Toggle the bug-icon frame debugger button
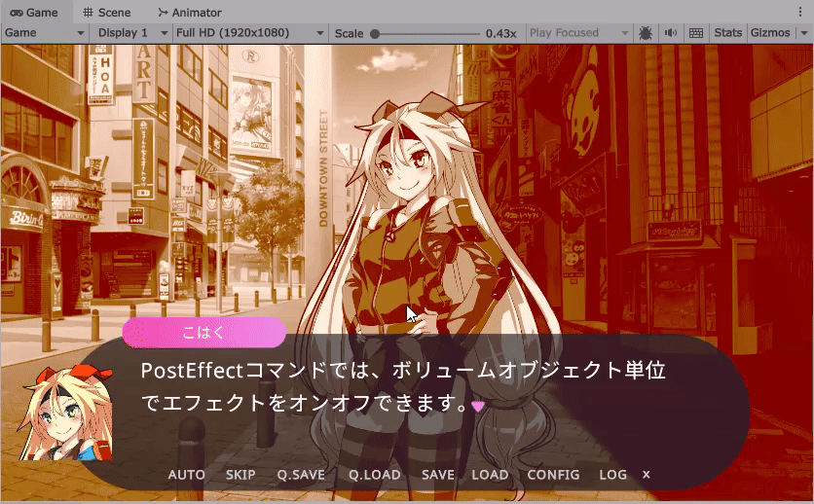The width and height of the screenshot is (814, 504). (x=647, y=33)
